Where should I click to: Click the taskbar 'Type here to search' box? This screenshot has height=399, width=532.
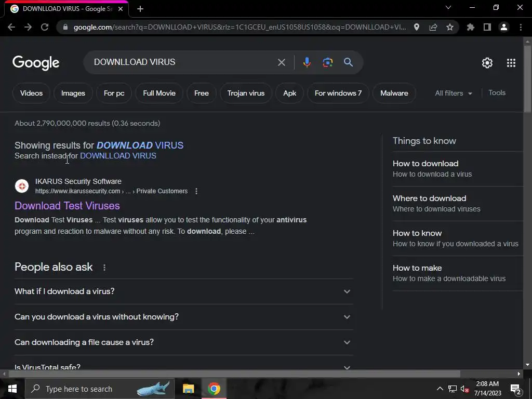click(100, 389)
